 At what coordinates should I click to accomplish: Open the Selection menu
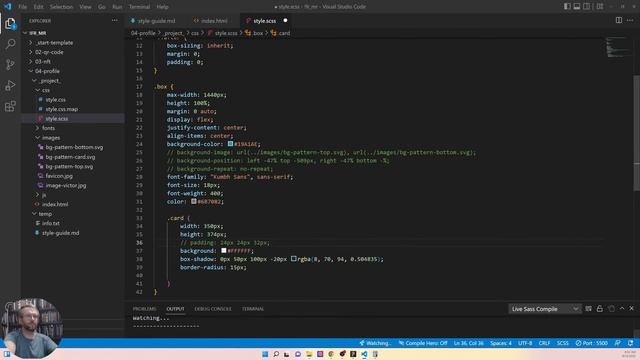click(61, 7)
